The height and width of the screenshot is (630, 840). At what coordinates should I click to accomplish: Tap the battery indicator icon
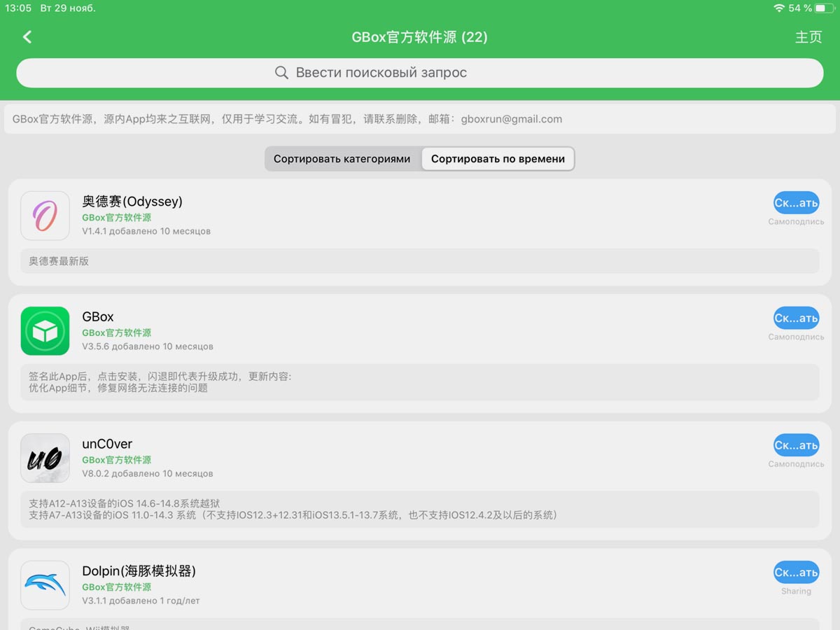click(x=825, y=8)
